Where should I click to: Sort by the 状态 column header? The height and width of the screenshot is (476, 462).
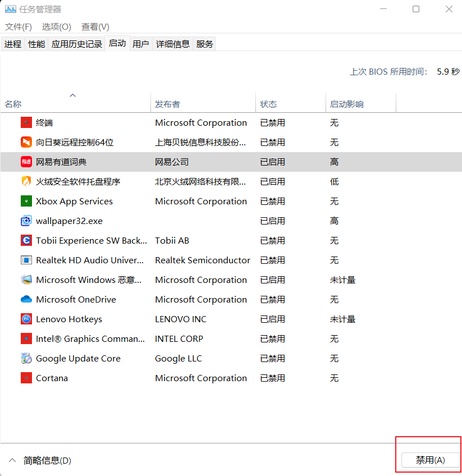[291, 103]
